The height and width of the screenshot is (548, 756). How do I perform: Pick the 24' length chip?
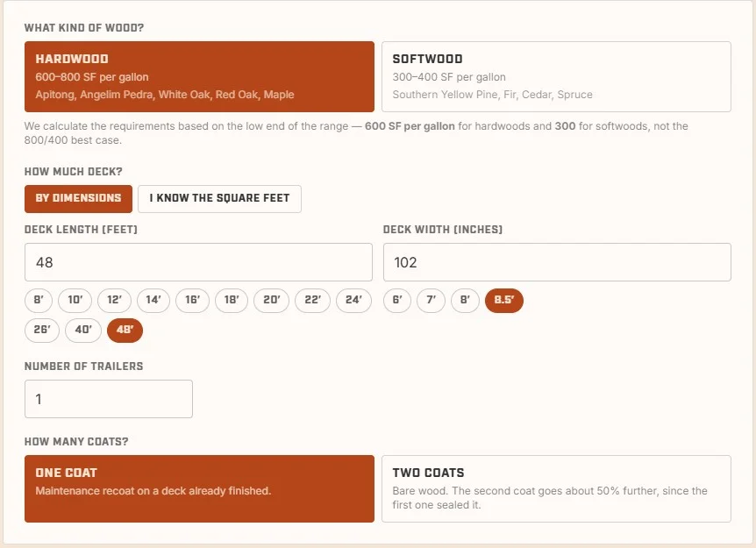[353, 300]
